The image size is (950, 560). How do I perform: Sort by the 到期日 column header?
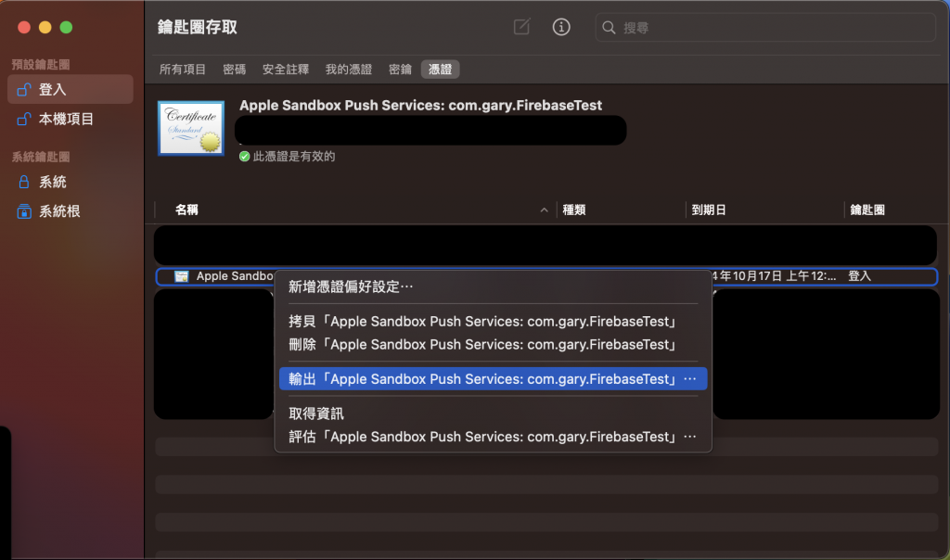coord(709,210)
